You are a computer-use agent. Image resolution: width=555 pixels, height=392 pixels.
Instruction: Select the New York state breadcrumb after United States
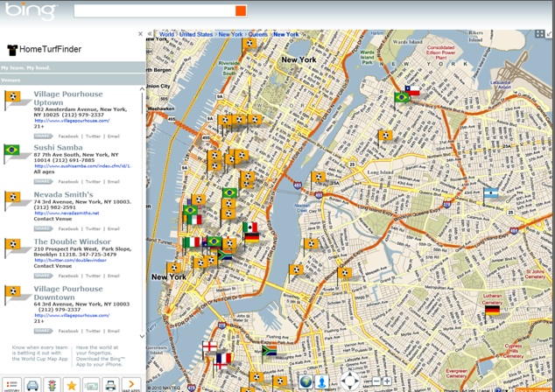pyautogui.click(x=230, y=34)
